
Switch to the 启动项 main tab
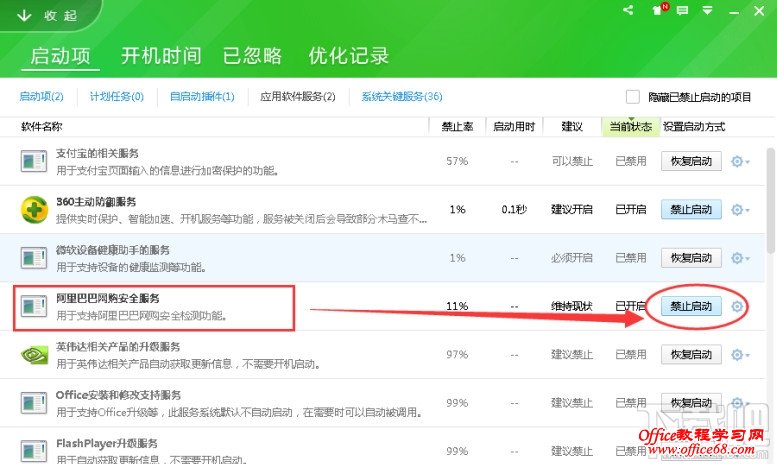click(x=60, y=56)
